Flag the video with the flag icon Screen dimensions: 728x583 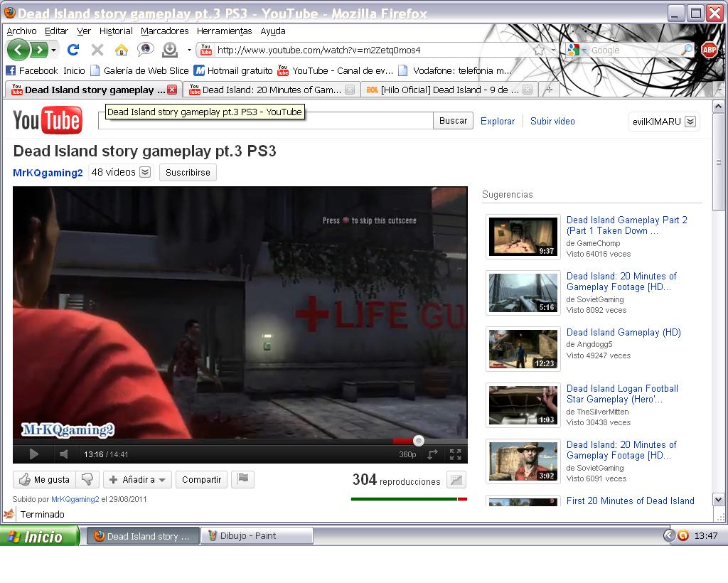pyautogui.click(x=243, y=479)
